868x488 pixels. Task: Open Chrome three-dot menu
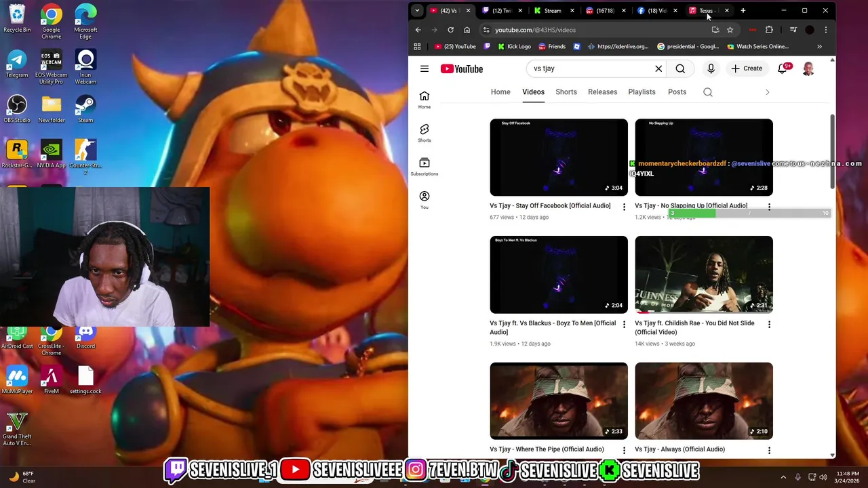click(825, 30)
